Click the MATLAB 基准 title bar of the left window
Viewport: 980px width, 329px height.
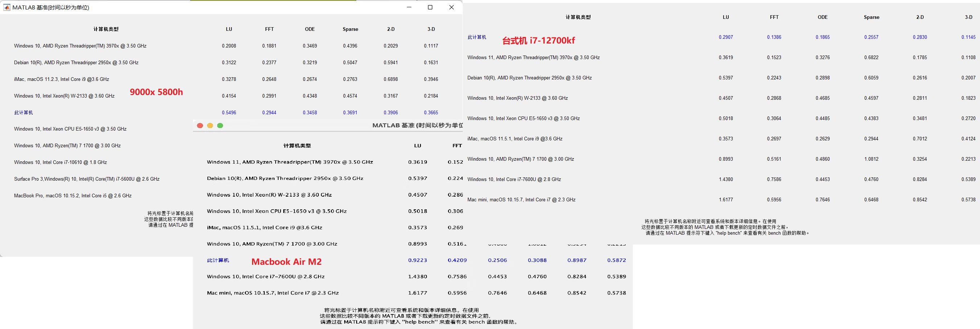[x=52, y=7]
